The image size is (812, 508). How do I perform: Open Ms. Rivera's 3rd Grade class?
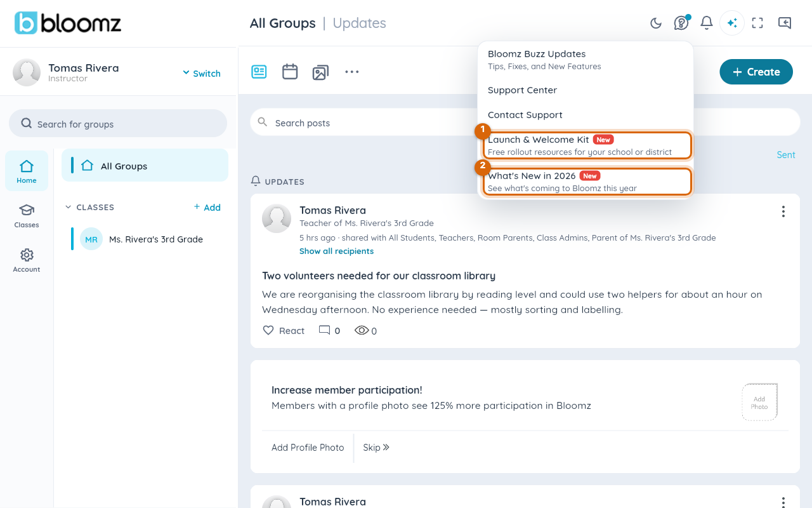145,239
